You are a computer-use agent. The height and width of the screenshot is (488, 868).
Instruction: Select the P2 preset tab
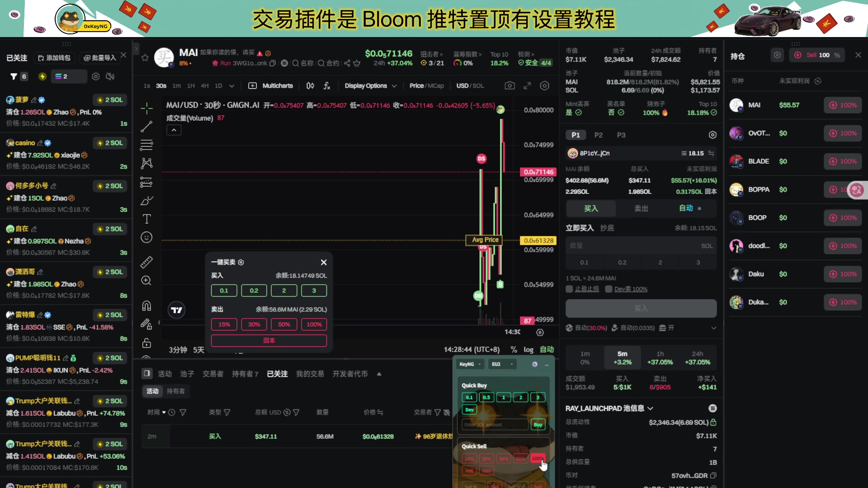click(599, 135)
